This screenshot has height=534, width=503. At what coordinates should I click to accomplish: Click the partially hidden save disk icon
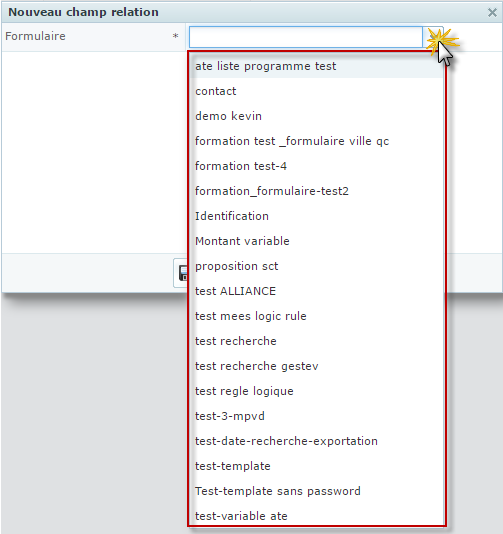click(183, 273)
